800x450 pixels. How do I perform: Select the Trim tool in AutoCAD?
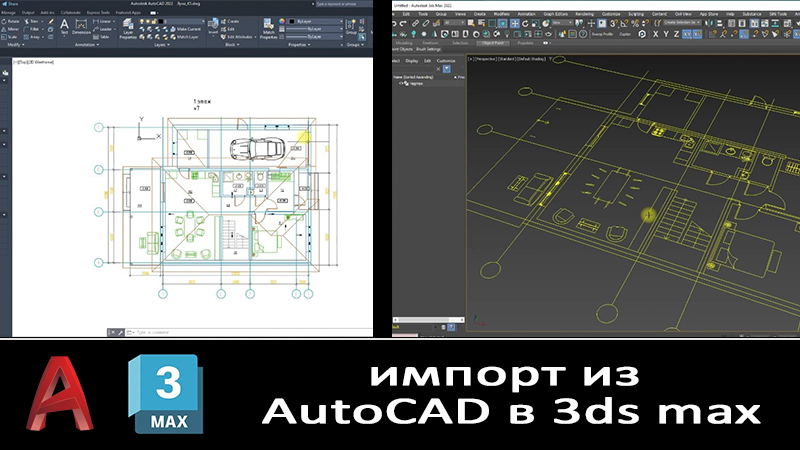click(32, 21)
